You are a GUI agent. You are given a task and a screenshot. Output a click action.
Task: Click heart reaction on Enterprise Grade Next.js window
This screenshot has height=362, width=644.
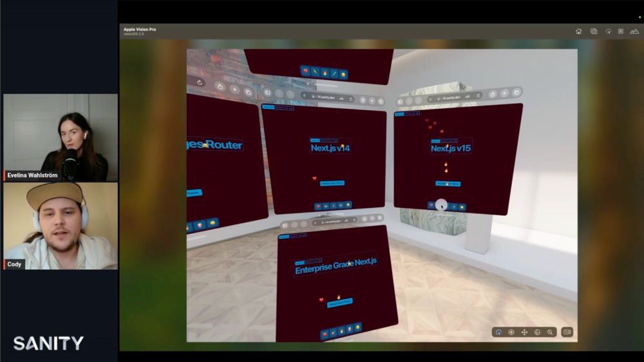coord(325,334)
